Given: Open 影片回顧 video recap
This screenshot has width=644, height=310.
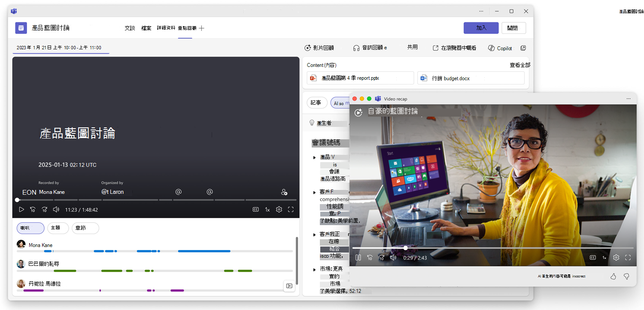Looking at the screenshot, I should coord(319,48).
